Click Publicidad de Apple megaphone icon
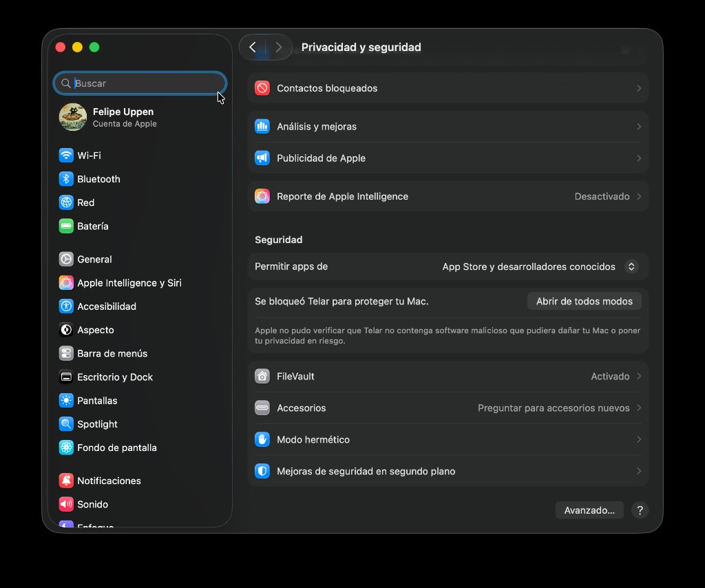This screenshot has height=588, width=705. 262,158
